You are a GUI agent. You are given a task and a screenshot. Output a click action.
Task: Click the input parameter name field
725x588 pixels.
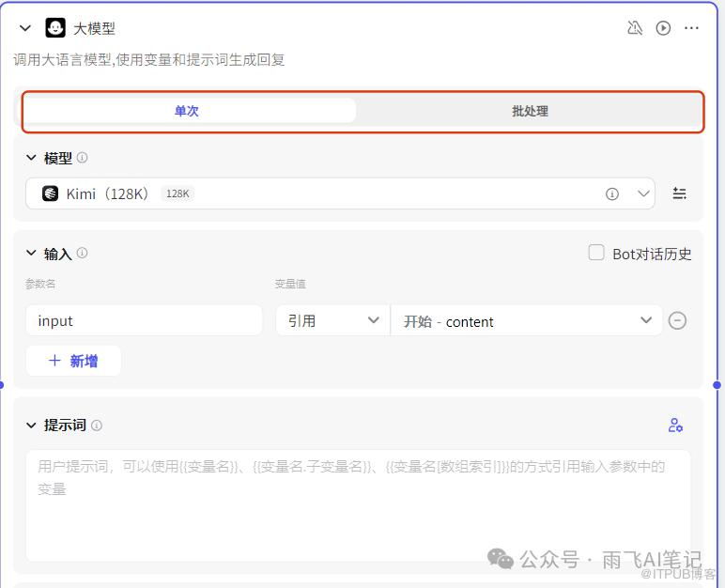(144, 320)
